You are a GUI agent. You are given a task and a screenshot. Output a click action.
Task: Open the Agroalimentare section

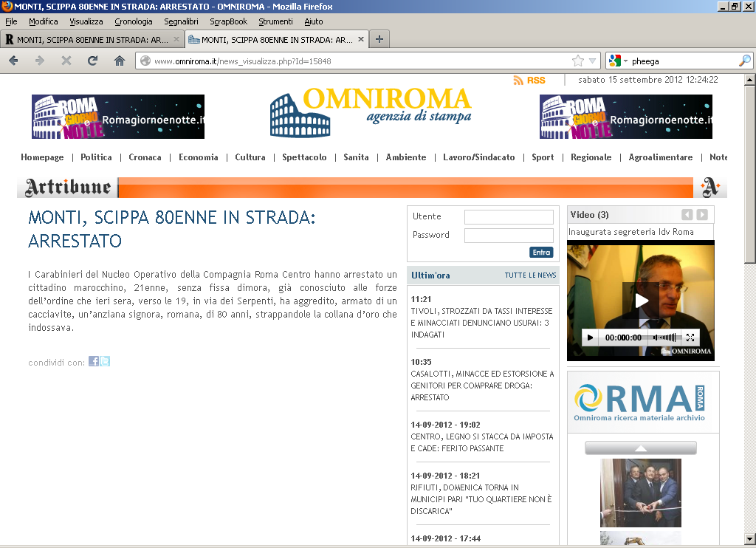(661, 157)
